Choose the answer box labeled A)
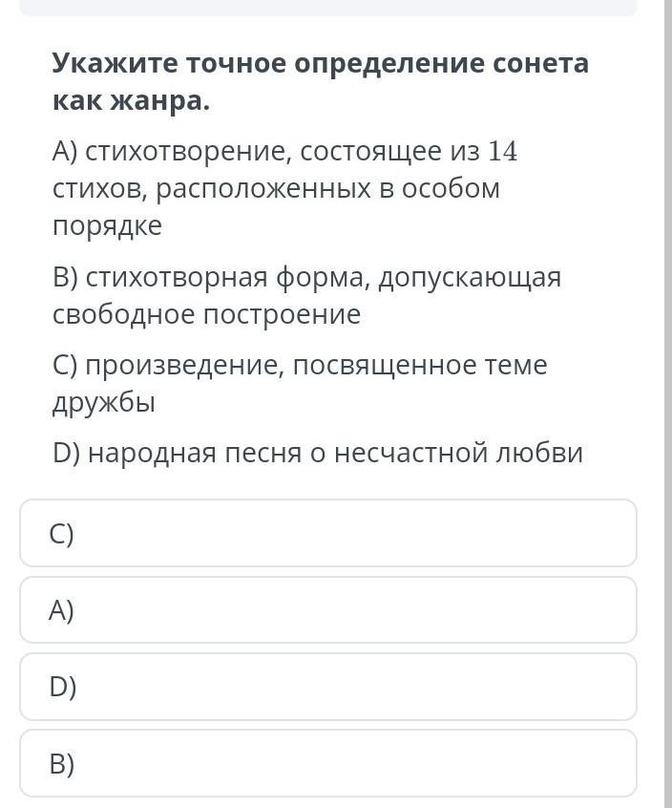Screen dimensions: 672x808 click(x=328, y=609)
